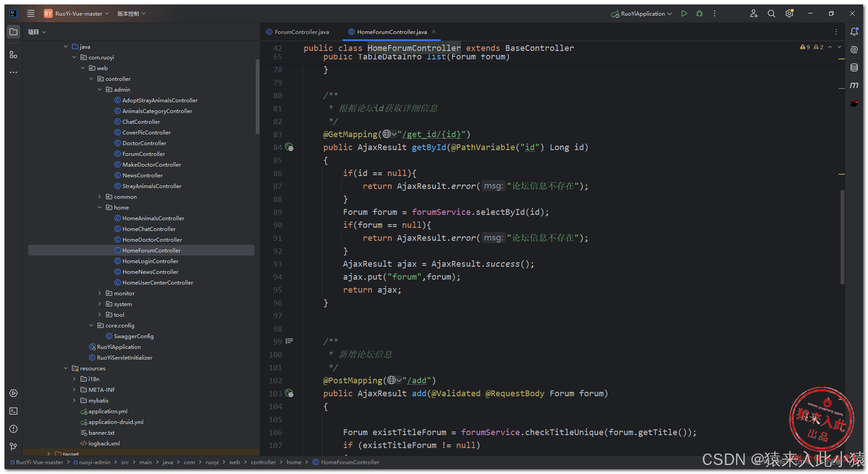Expand the monitor folder
868x474 pixels.
click(x=100, y=293)
